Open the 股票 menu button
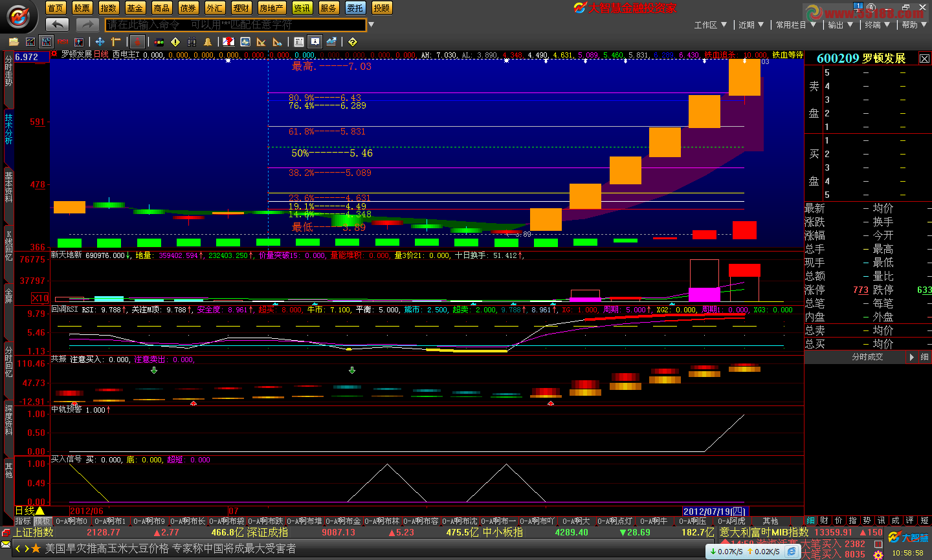The image size is (932, 560). tap(82, 8)
